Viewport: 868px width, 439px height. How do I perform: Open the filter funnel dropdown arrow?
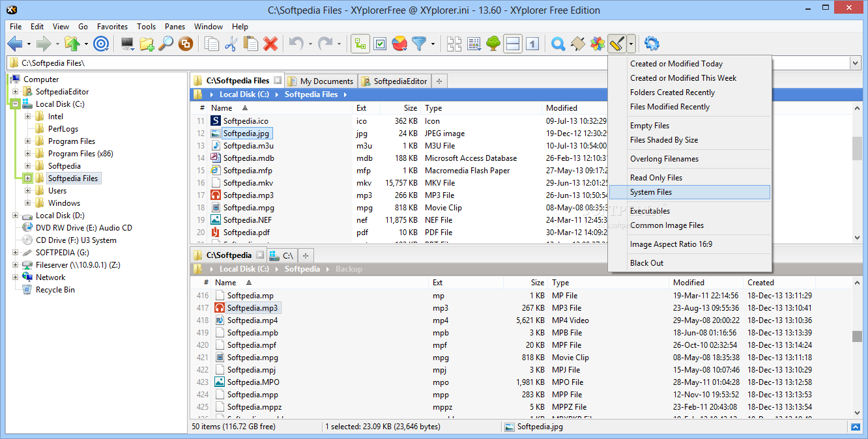(433, 44)
